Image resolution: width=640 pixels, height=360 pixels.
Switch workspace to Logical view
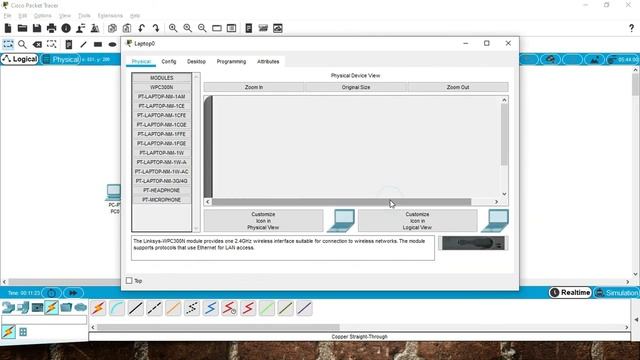click(x=20, y=59)
